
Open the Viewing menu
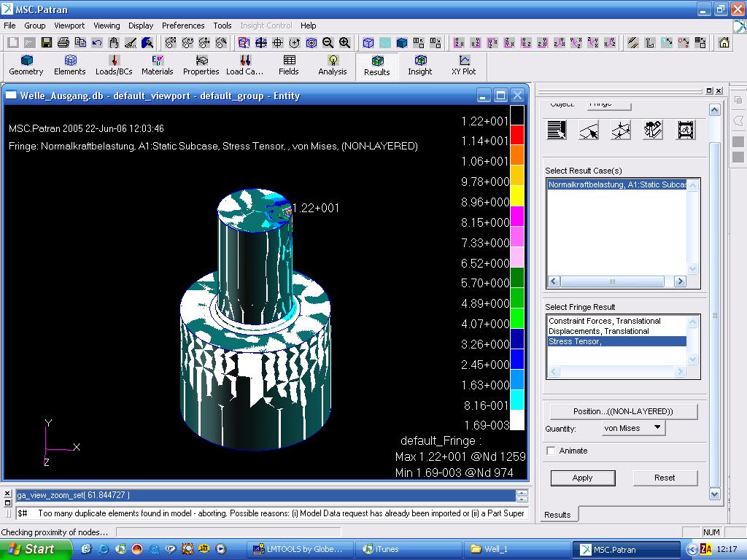click(107, 26)
